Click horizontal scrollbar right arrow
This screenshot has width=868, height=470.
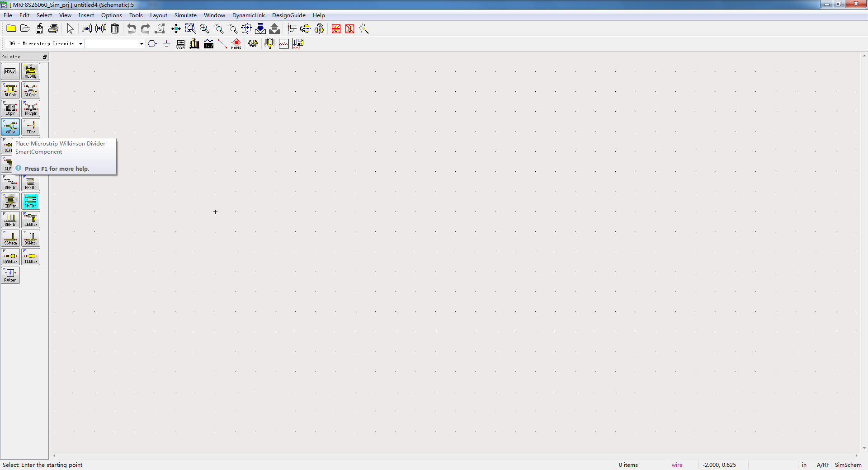857,456
